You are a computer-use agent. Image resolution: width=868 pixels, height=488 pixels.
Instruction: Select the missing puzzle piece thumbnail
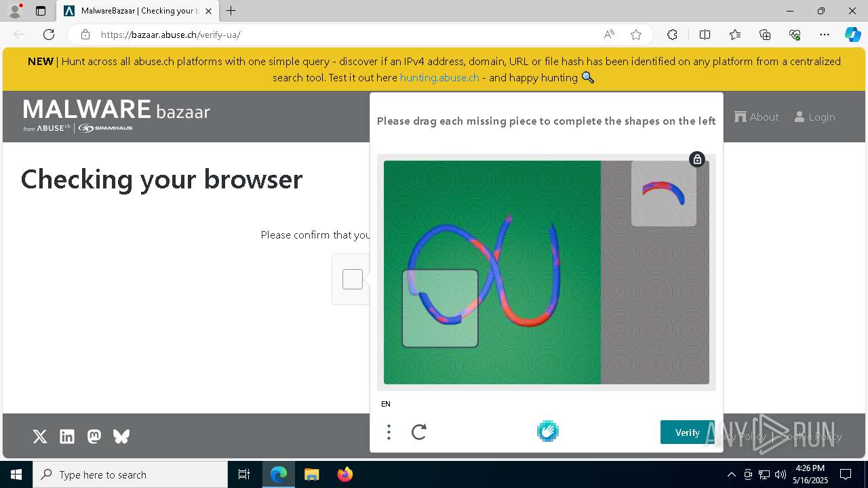[664, 193]
